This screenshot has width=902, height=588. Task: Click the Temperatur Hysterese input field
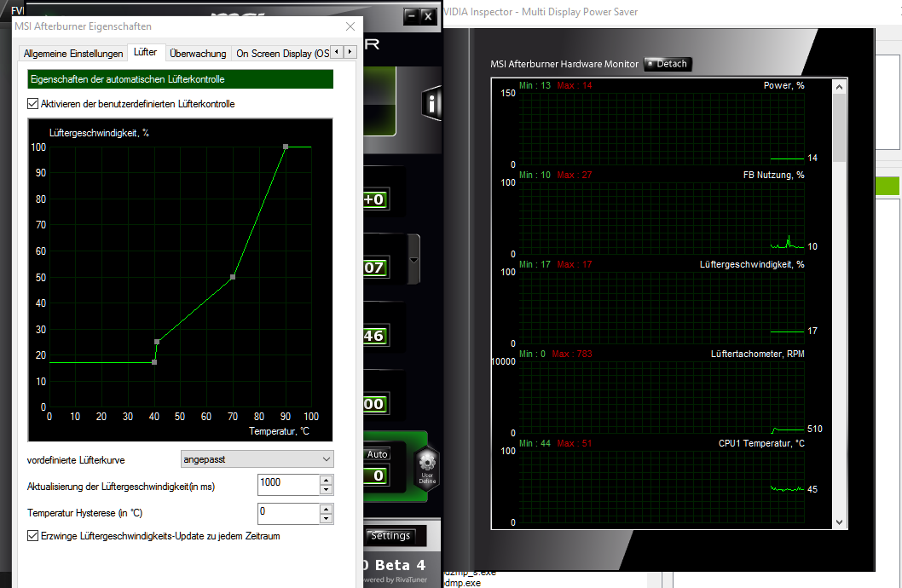tap(288, 513)
